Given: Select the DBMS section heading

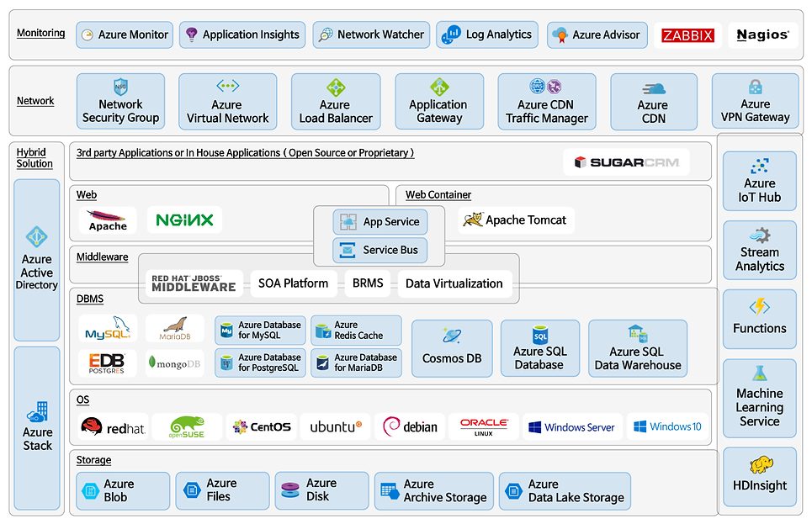Looking at the screenshot, I should (x=90, y=299).
